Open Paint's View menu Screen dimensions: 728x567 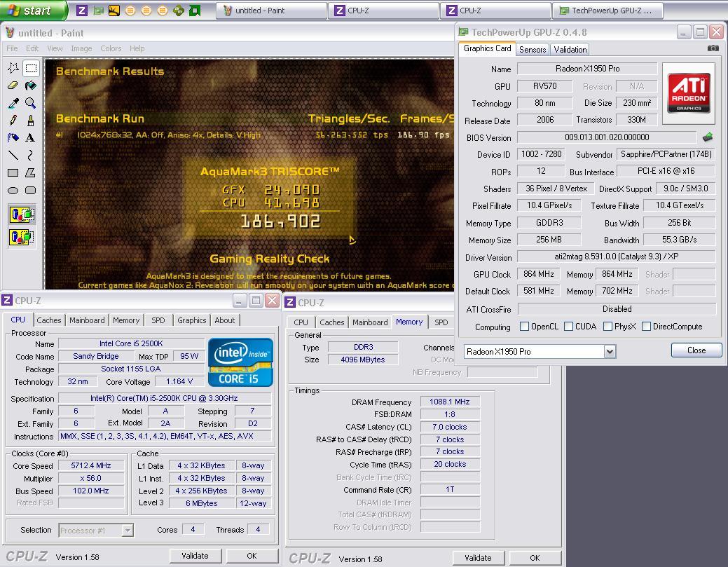coord(55,48)
